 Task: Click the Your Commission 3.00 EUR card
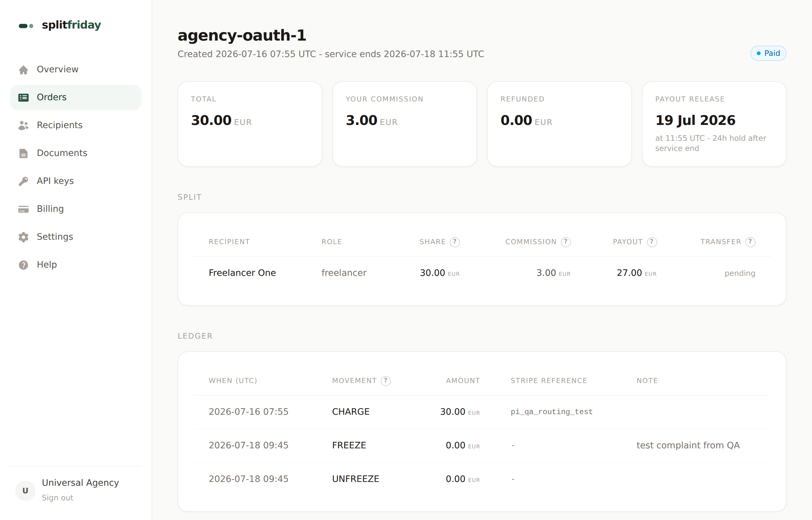tap(405, 124)
